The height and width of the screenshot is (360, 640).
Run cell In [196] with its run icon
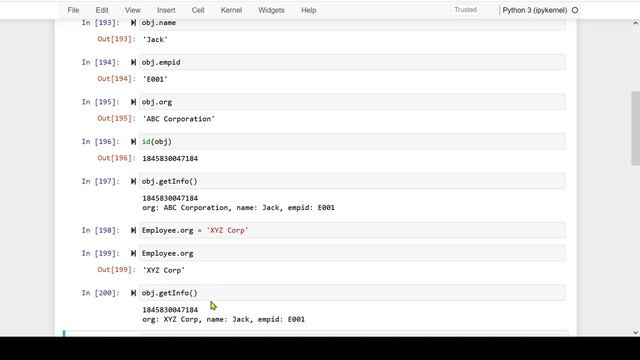(x=133, y=142)
